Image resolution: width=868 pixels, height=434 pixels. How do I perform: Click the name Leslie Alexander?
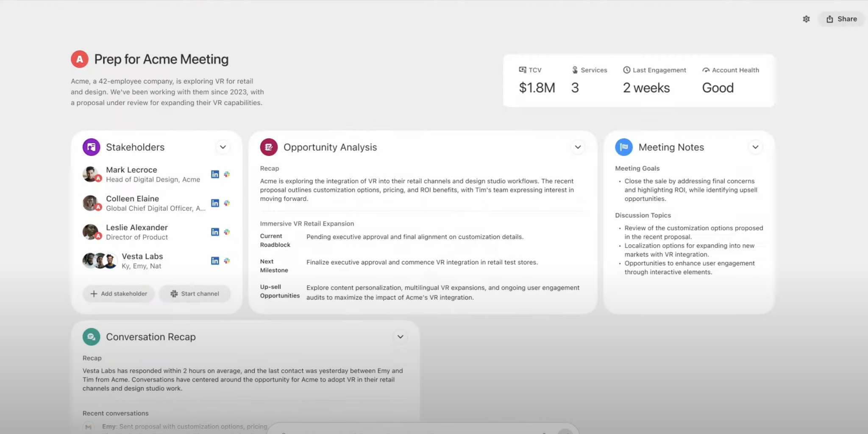click(137, 227)
